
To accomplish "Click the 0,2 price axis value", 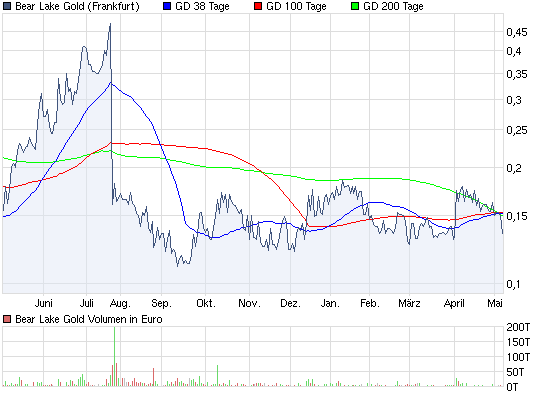I will (514, 168).
